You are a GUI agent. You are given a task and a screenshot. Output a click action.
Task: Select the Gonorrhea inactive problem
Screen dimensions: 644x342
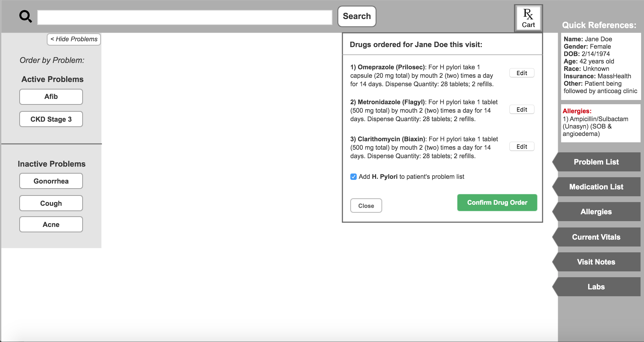(51, 181)
